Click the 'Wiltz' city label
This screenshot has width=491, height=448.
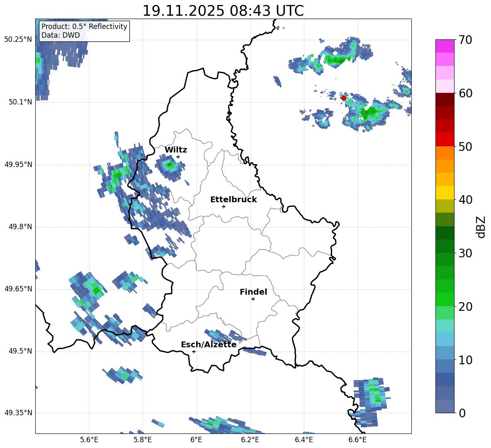click(176, 150)
